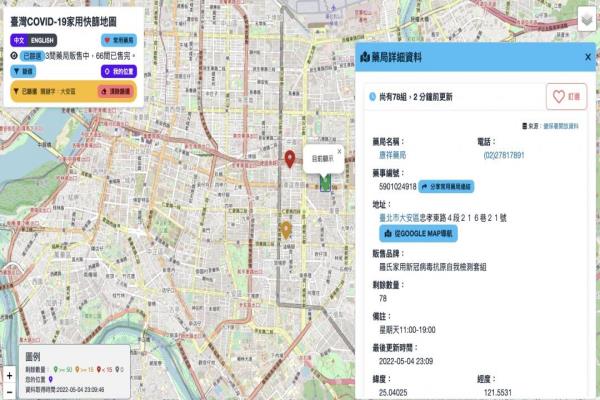Image resolution: width=600 pixels, height=400 pixels.
Task: Click the blue clock icon beside stock status
Action: click(372, 96)
